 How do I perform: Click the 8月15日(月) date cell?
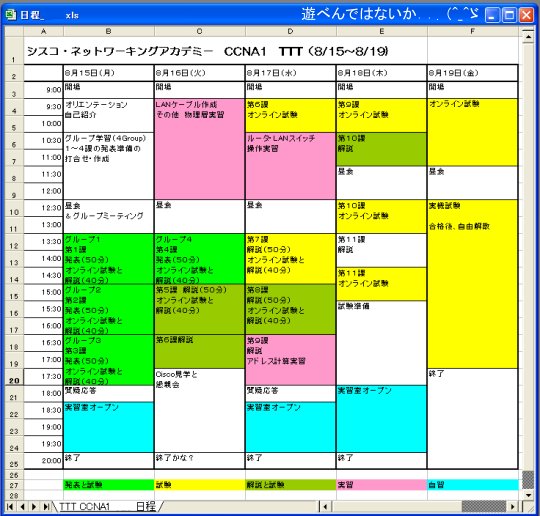pos(108,73)
